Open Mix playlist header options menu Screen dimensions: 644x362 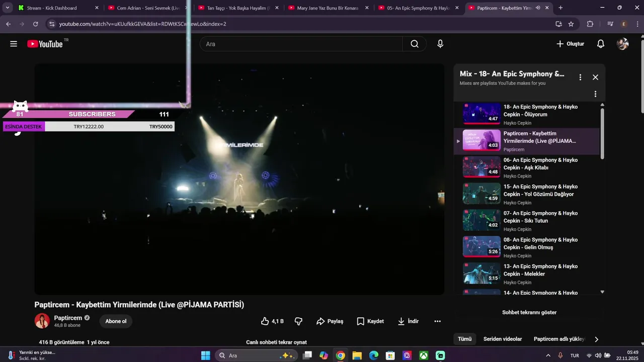(x=580, y=77)
